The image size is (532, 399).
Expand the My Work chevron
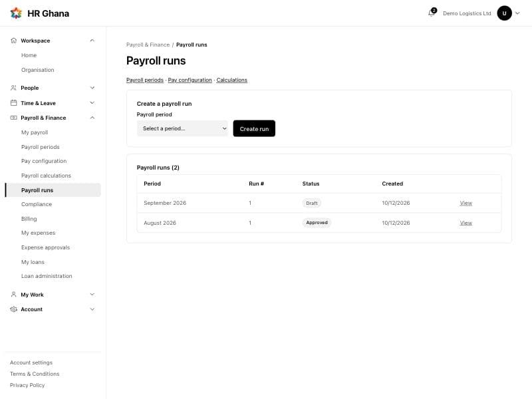92,295
